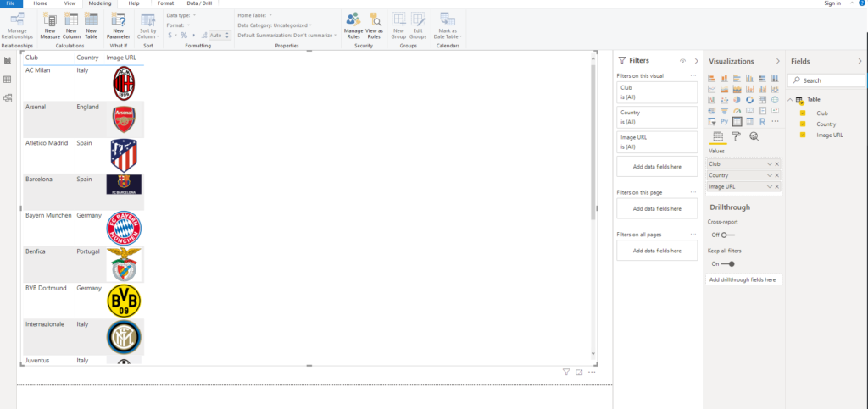
Task: Switch to Model view in left sidebar
Action: coord(8,98)
